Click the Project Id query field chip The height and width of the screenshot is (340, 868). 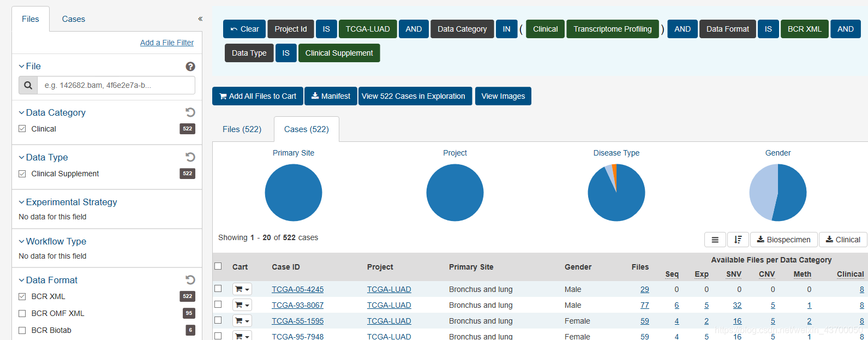point(291,29)
